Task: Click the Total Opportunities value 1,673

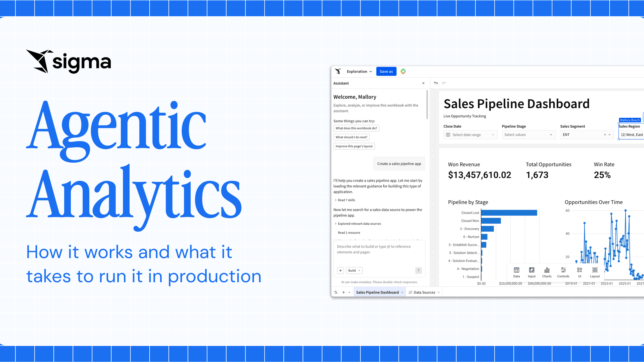Action: [537, 175]
